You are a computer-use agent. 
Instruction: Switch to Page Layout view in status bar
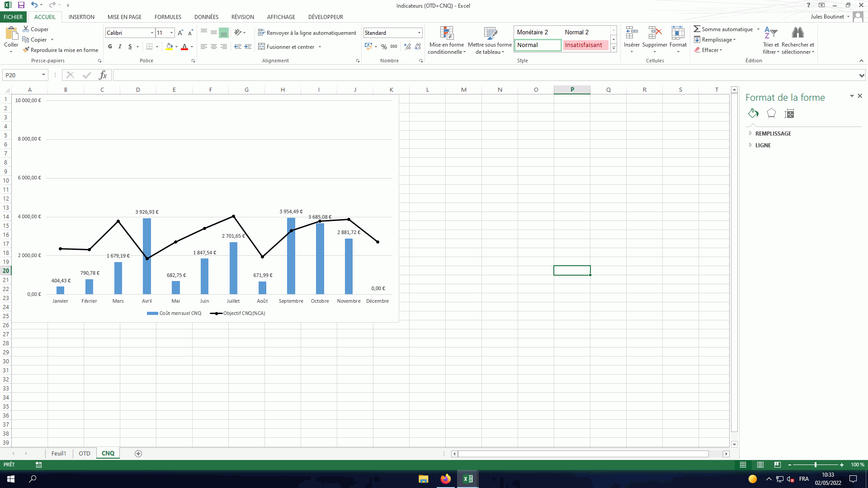point(760,465)
